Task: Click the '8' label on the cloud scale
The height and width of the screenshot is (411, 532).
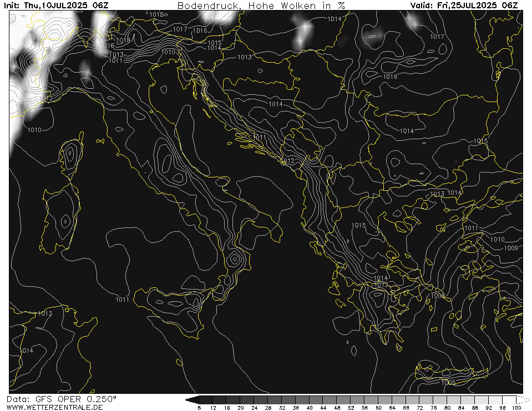Action: (199, 408)
